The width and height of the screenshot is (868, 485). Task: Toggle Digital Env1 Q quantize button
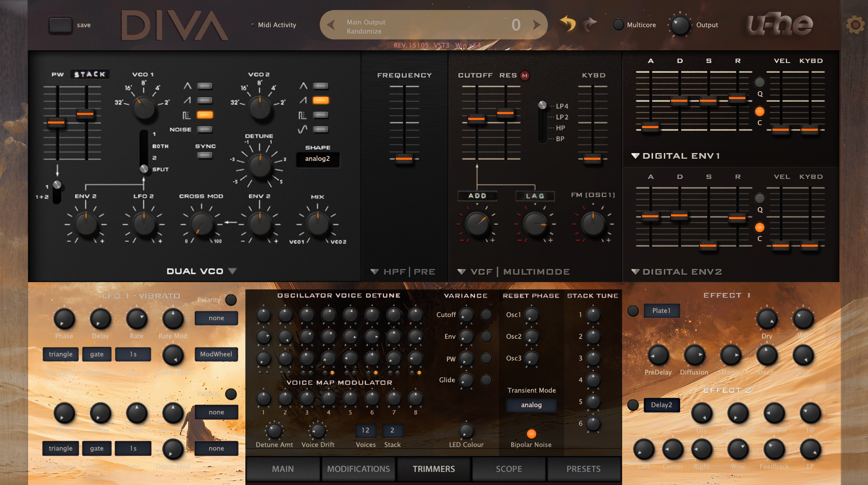point(760,82)
